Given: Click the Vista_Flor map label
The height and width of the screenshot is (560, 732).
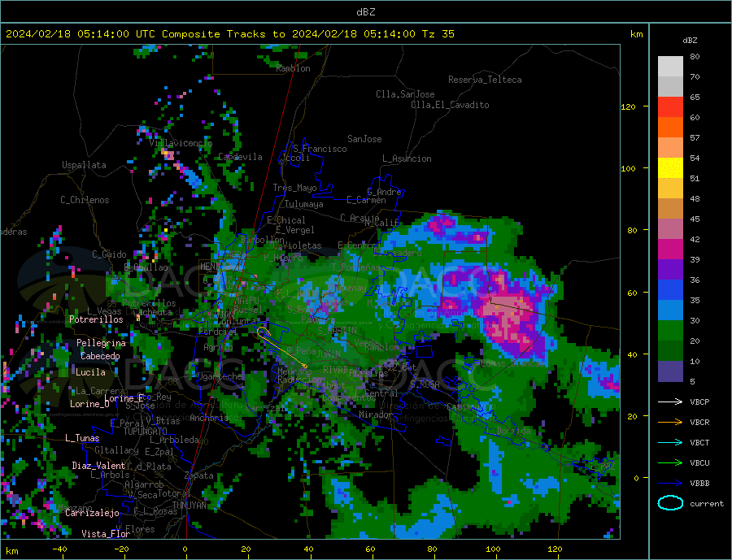Looking at the screenshot, I should pos(106,534).
